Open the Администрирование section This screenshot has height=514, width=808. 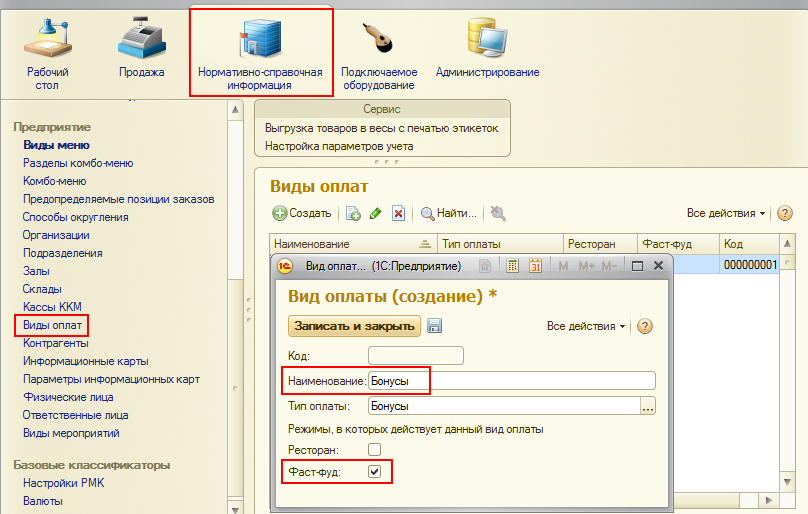pyautogui.click(x=487, y=50)
